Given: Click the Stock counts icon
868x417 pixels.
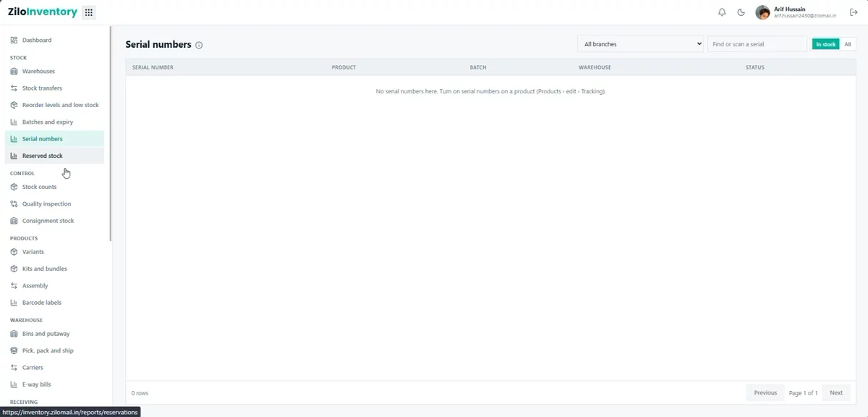Looking at the screenshot, I should [x=14, y=187].
